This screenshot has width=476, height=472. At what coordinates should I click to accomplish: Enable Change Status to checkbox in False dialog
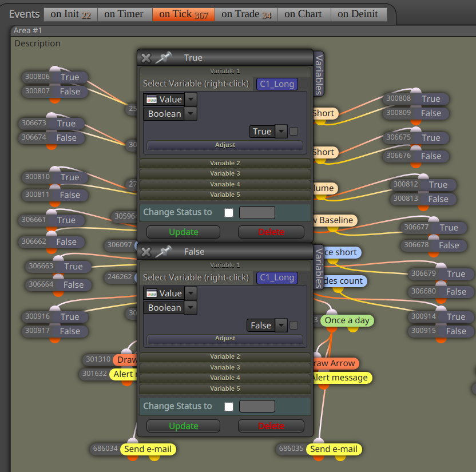(229, 407)
